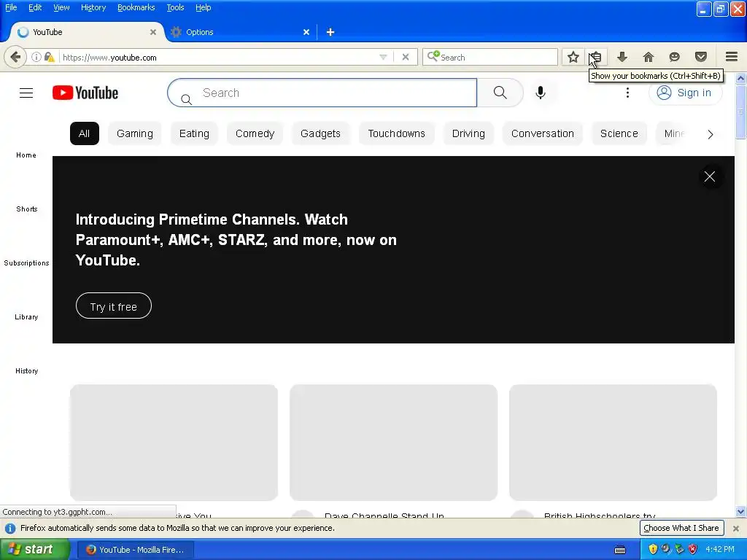The width and height of the screenshot is (747, 560).
Task: Show your bookmarks toolbar icon
Action: (596, 57)
